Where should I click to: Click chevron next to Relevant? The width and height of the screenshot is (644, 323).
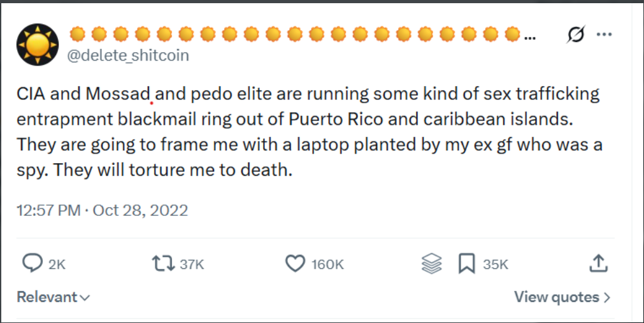coord(85,298)
